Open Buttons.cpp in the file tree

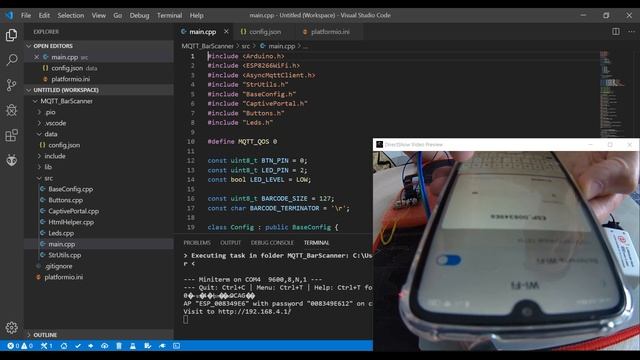tap(66, 200)
